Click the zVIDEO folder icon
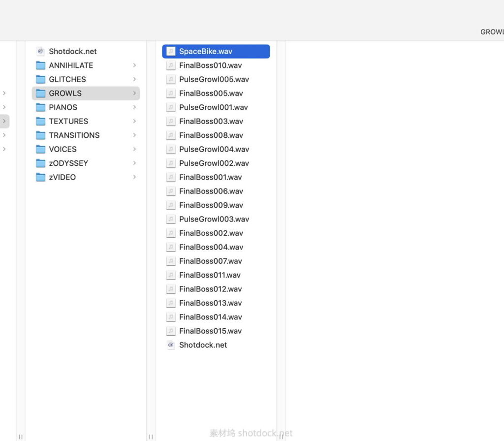This screenshot has width=504, height=441. (x=40, y=177)
